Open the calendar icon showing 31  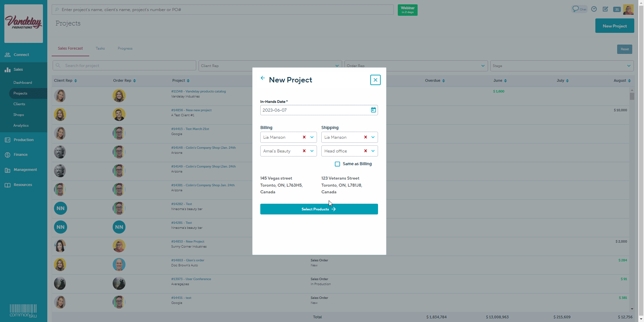[x=616, y=9]
